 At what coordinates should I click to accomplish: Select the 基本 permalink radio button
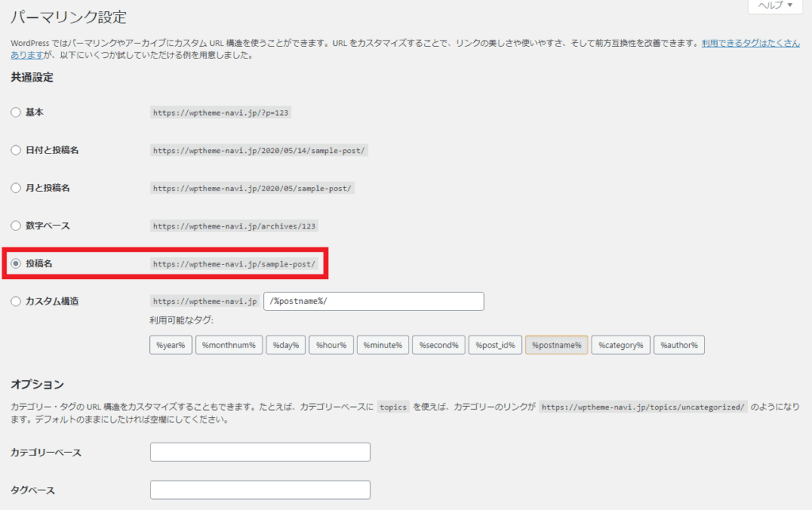16,113
